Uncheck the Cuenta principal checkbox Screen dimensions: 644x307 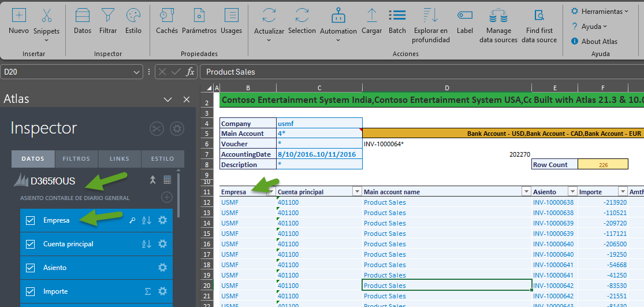31,244
